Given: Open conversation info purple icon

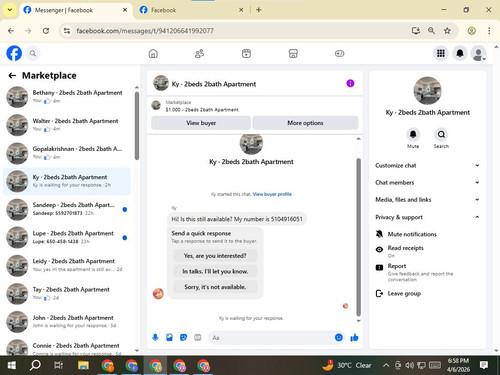Looking at the screenshot, I should pyautogui.click(x=350, y=83).
